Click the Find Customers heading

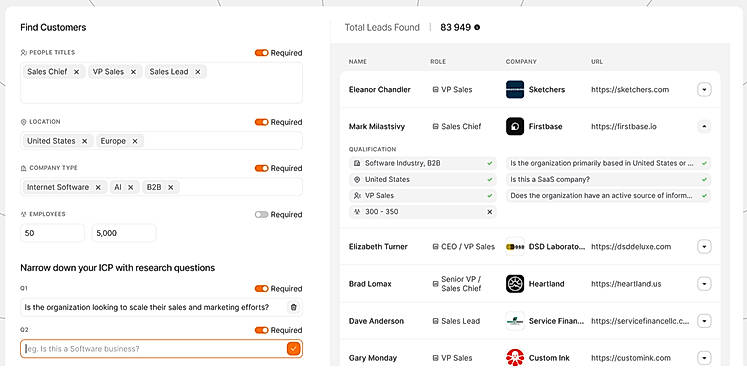coord(53,28)
